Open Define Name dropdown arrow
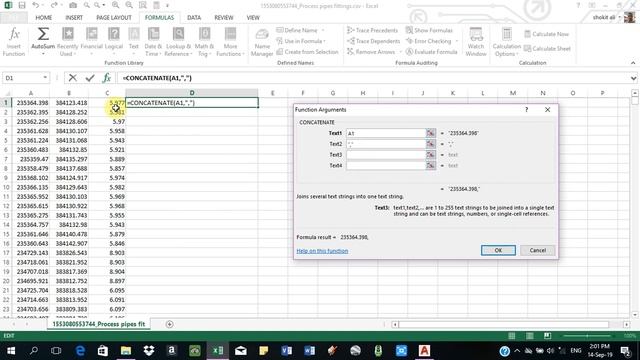The width and height of the screenshot is (640, 360). pos(322,30)
